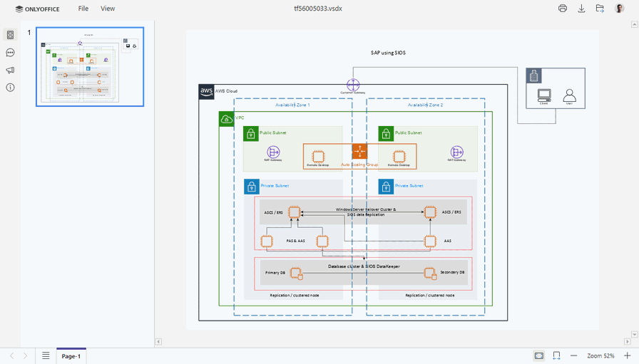The height and width of the screenshot is (364, 639).
Task: Download the file with the download icon
Action: [x=581, y=9]
